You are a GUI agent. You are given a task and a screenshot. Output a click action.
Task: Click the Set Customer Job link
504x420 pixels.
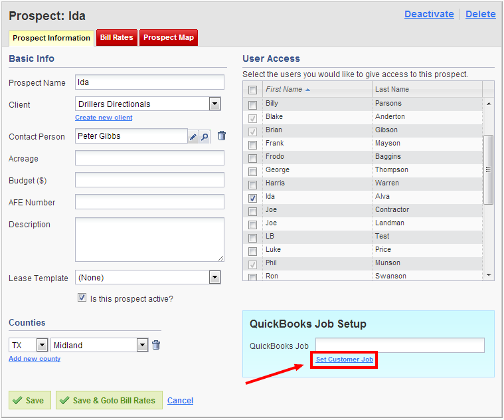344,360
